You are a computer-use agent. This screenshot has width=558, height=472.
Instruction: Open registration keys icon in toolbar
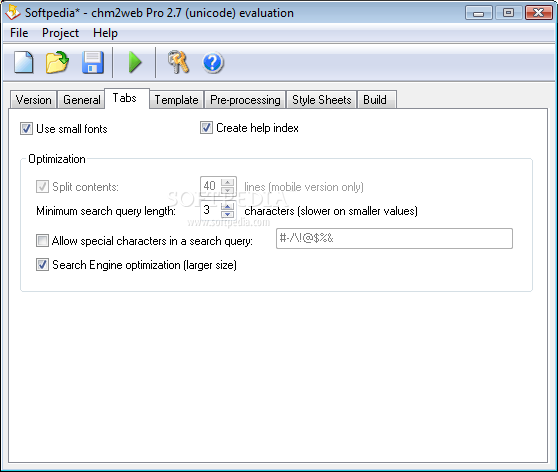coord(178,62)
